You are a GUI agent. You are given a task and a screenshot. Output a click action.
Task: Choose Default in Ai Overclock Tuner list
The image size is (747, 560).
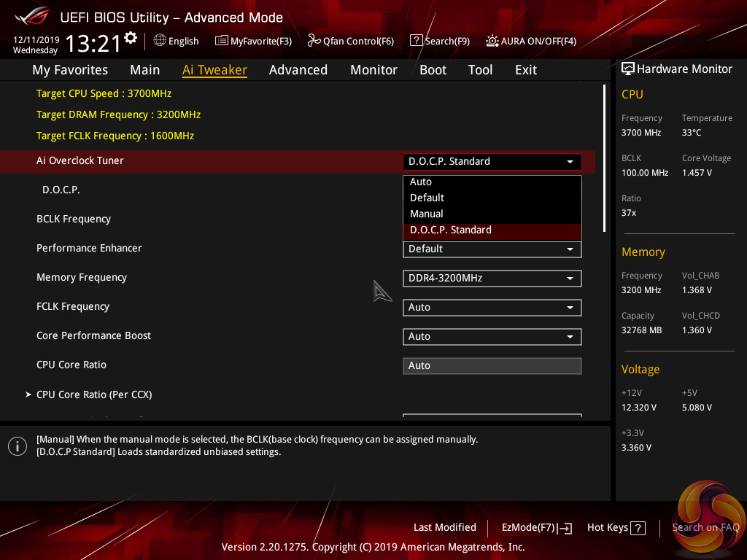tap(492, 198)
